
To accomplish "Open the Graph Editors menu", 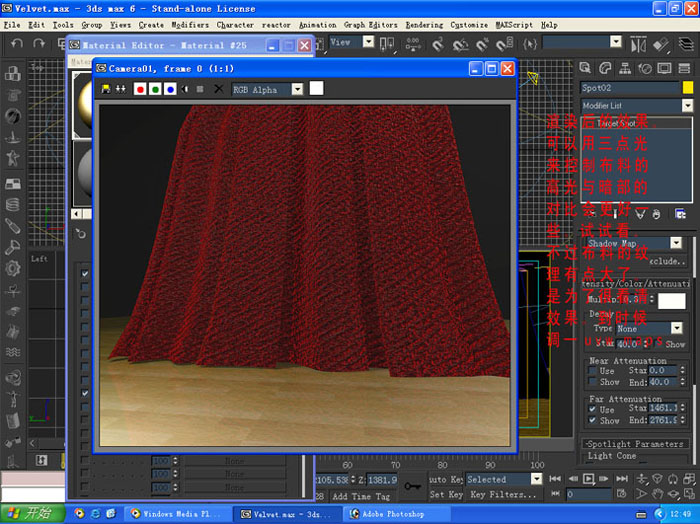I will [x=371, y=25].
